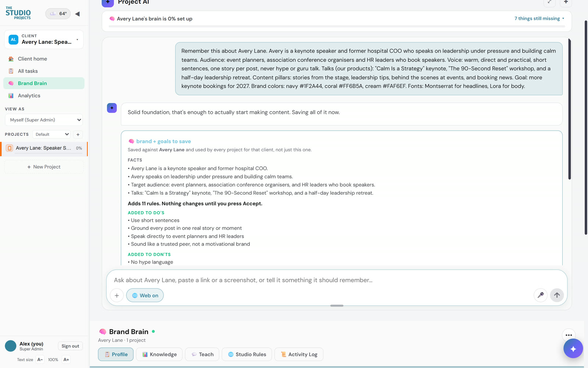Open the View As Myself (Super Admin) dropdown
Viewport: 588px width, 368px height.
[44, 120]
